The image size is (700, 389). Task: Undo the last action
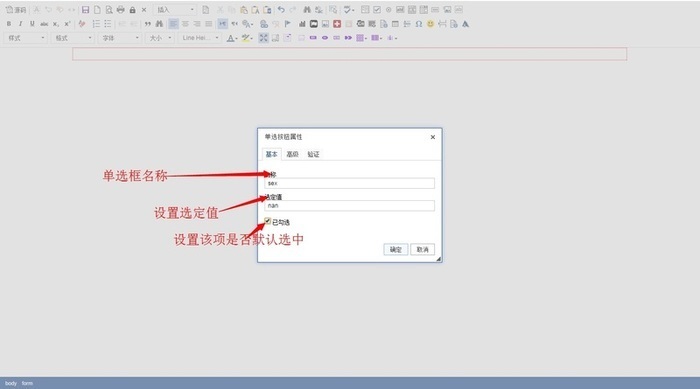[x=281, y=10]
